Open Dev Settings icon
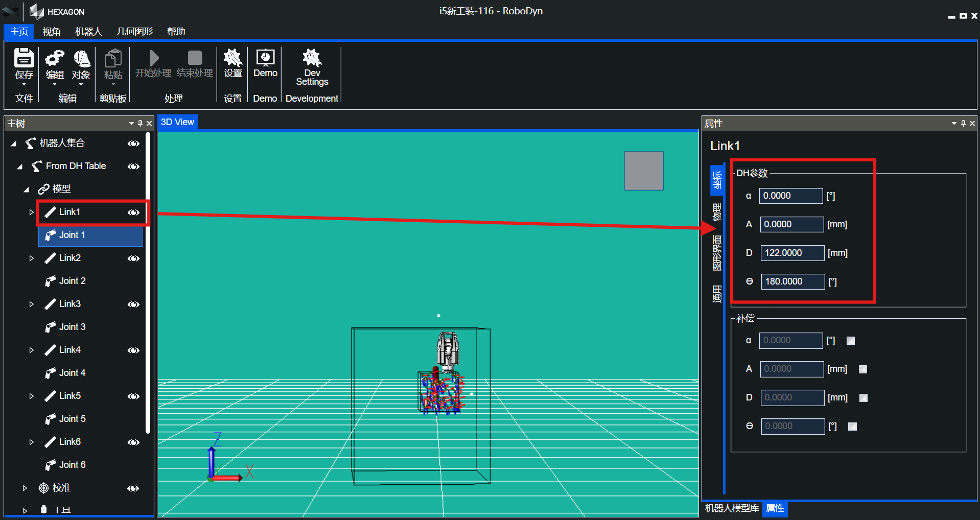This screenshot has height=520, width=980. click(x=312, y=65)
